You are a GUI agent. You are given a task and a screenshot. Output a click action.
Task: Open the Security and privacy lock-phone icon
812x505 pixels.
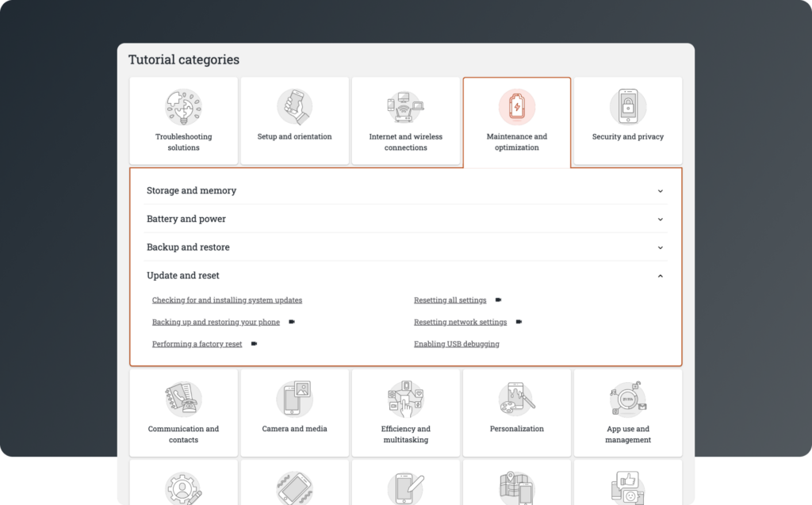[628, 107]
